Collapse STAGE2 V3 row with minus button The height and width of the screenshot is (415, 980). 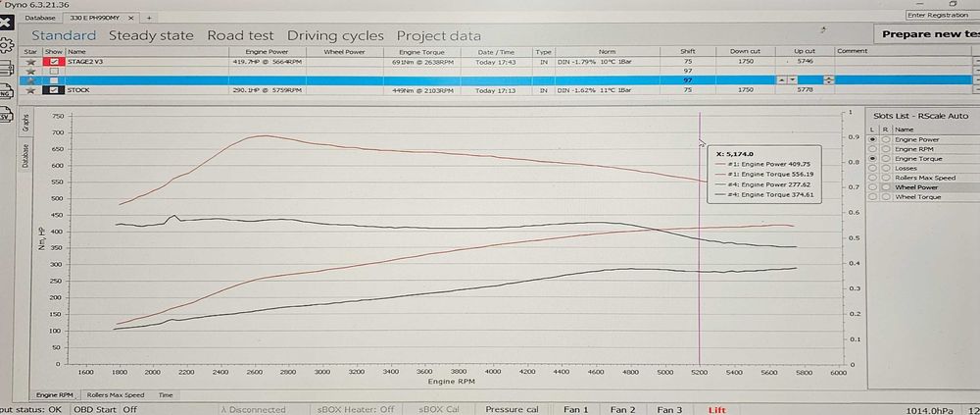tap(976, 62)
